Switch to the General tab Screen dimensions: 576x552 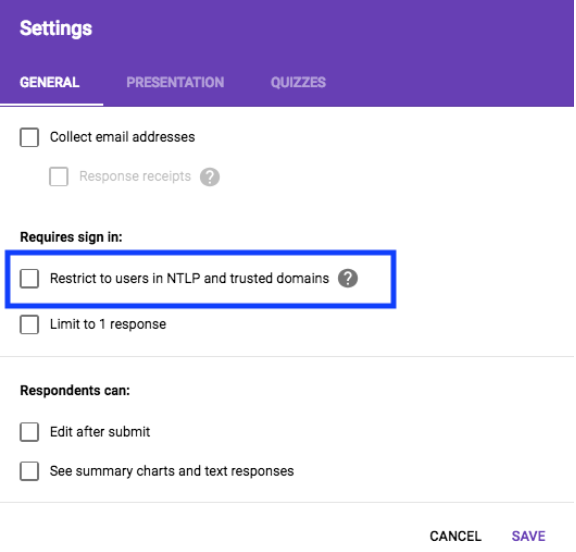tap(50, 82)
